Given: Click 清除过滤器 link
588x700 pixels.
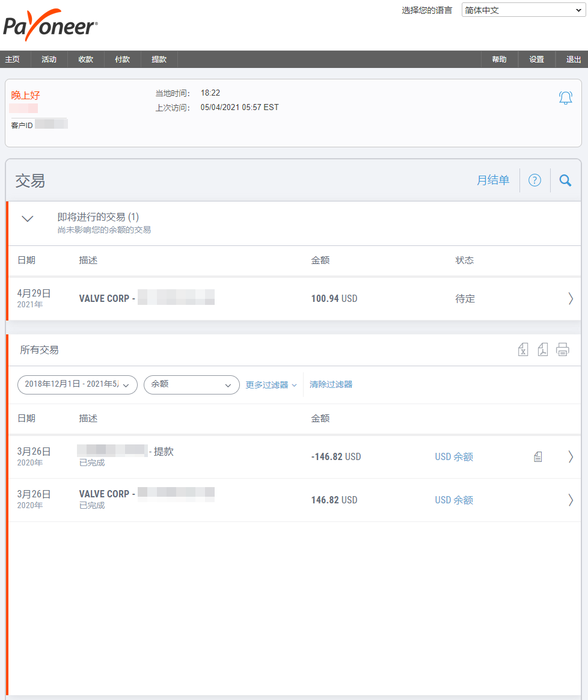Looking at the screenshot, I should [331, 385].
